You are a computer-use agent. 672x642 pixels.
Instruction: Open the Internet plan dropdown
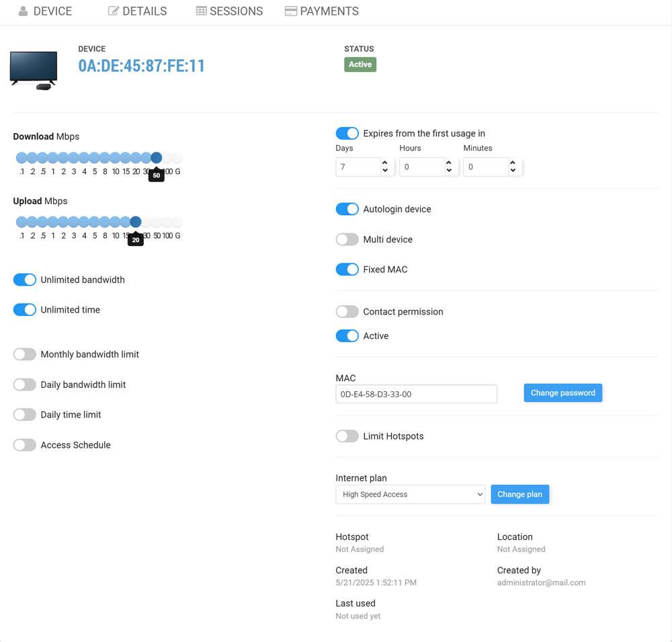[x=410, y=494]
